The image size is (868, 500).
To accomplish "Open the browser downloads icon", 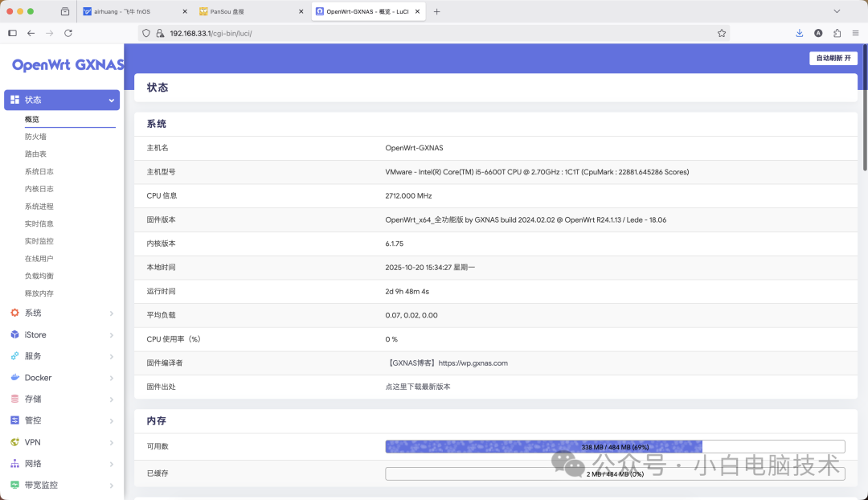I will pyautogui.click(x=800, y=33).
